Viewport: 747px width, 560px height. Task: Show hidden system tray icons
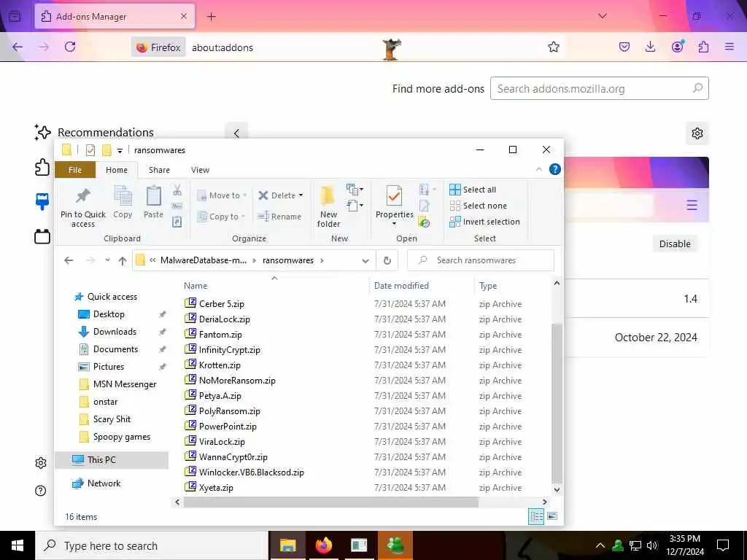tap(600, 545)
